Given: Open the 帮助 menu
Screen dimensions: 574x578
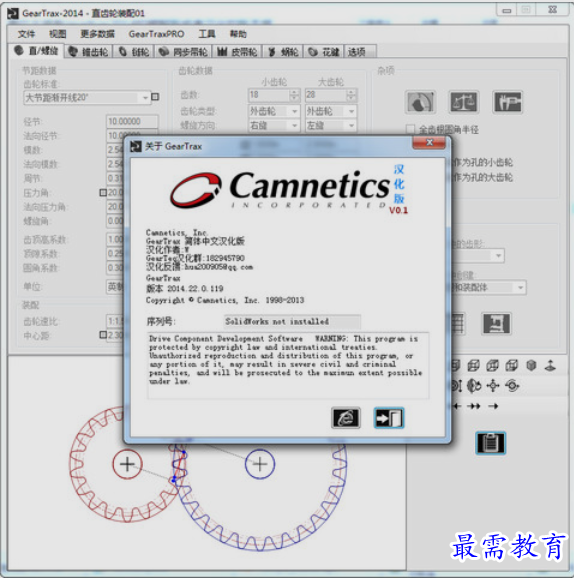Looking at the screenshot, I should [238, 34].
